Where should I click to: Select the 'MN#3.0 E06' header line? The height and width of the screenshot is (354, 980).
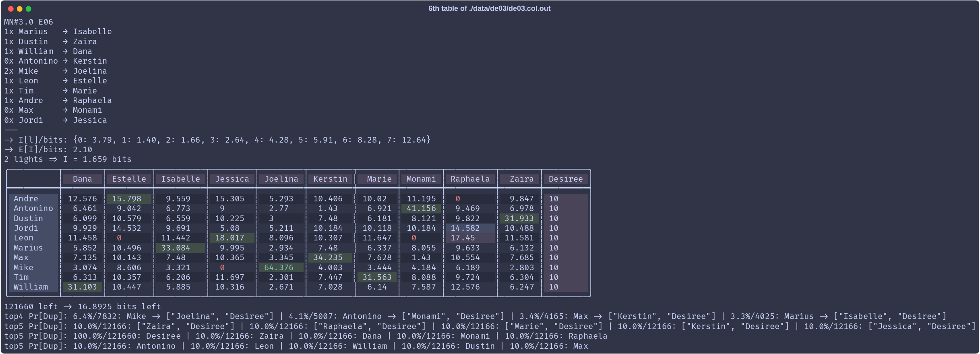coord(29,22)
